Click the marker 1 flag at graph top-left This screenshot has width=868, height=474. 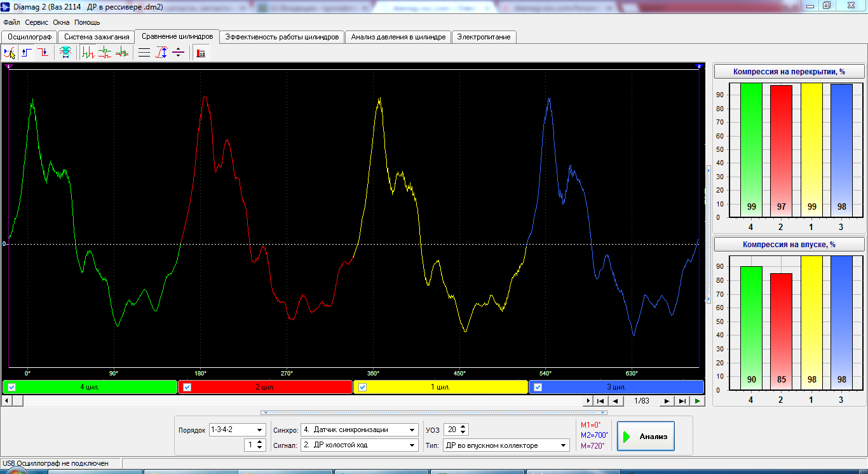9,66
